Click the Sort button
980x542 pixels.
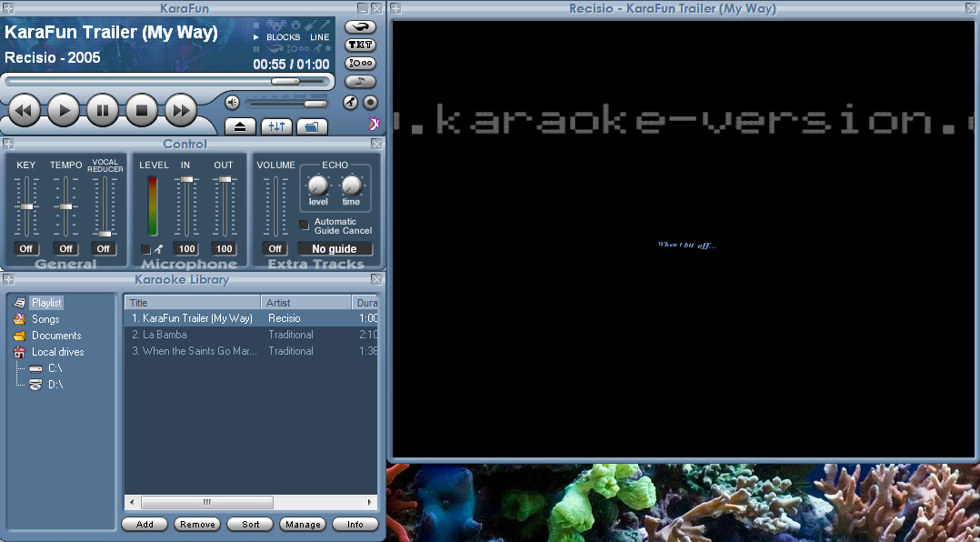(x=250, y=524)
